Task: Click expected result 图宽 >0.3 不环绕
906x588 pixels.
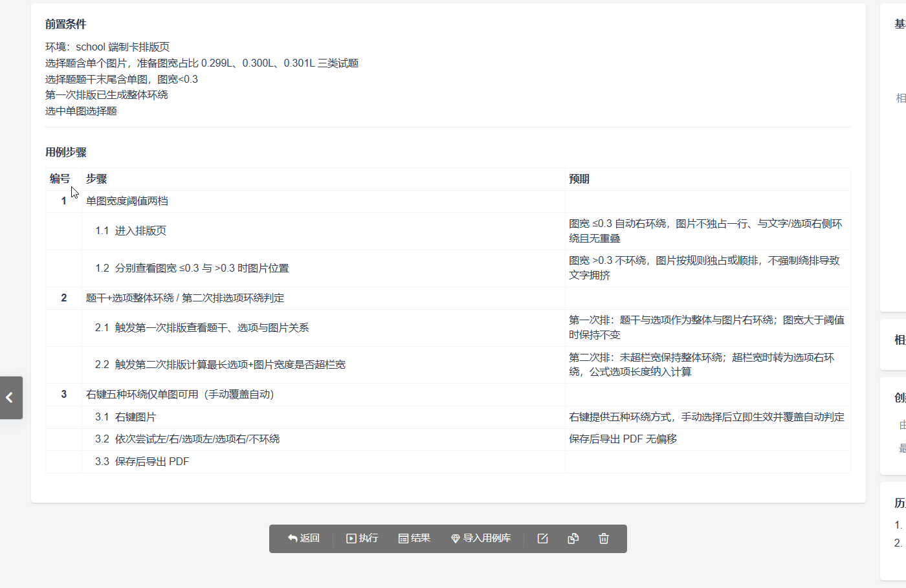Action: click(x=704, y=268)
